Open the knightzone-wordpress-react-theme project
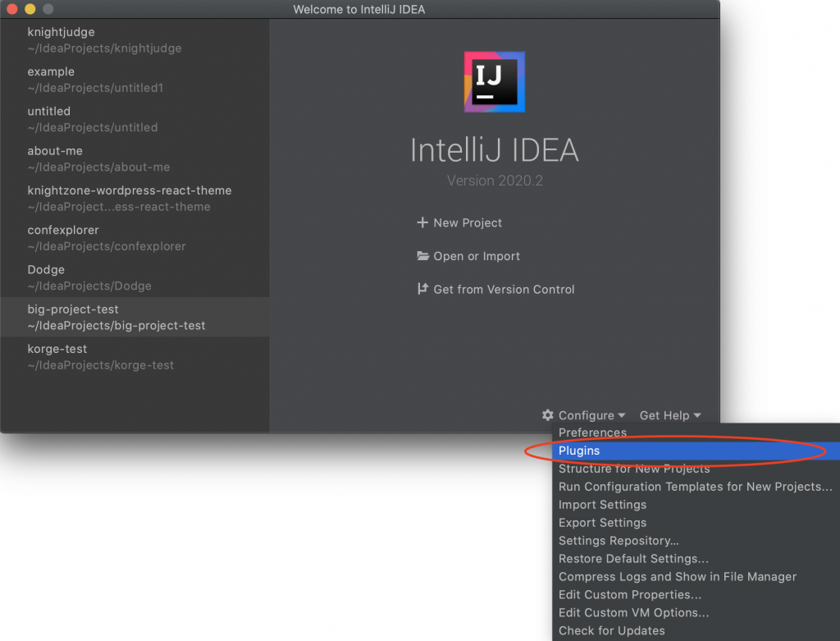 tap(135, 199)
